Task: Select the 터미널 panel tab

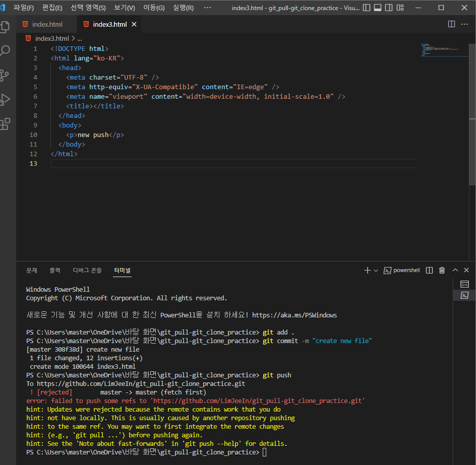Action: (x=123, y=270)
